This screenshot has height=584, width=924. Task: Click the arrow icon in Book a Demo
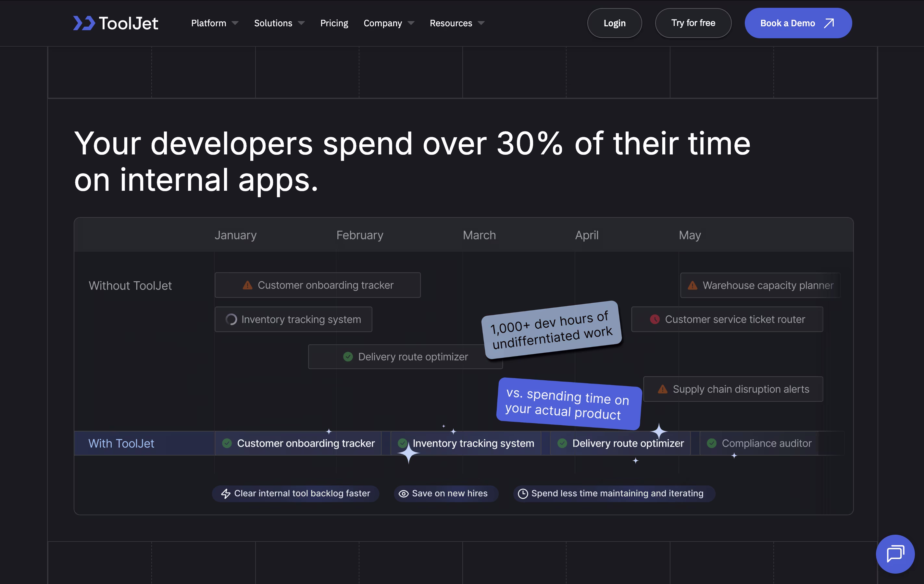pyautogui.click(x=829, y=23)
